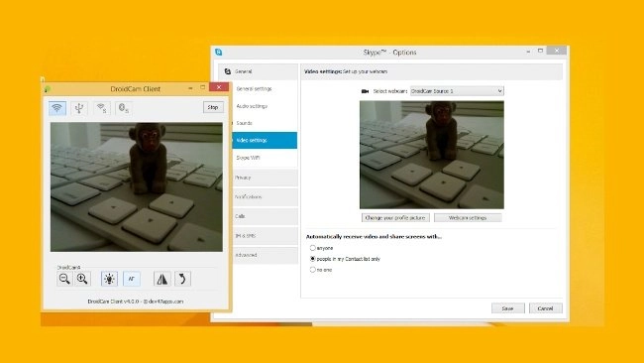Select the 'anyone' radio option

point(312,248)
